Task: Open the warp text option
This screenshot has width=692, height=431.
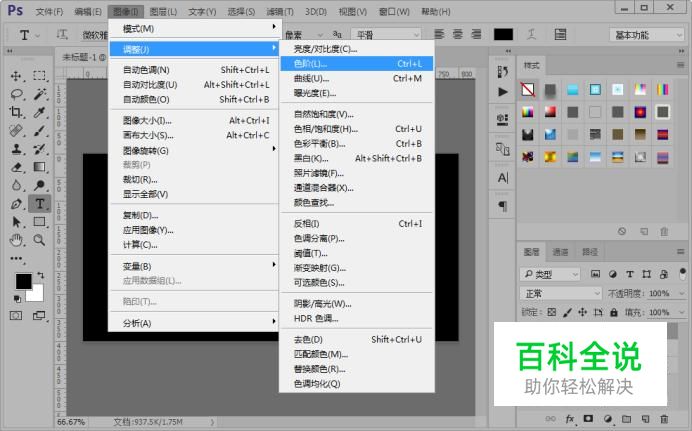Action: (x=532, y=34)
